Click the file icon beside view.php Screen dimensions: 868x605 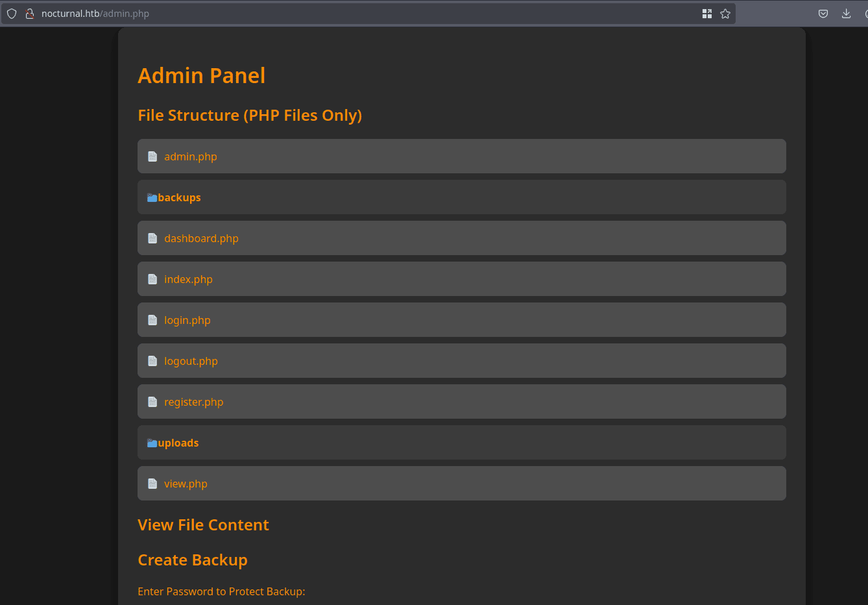pyautogui.click(x=152, y=484)
